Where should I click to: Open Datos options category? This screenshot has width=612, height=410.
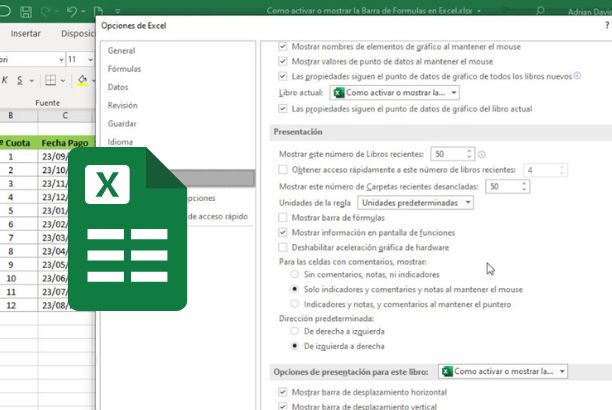point(118,87)
